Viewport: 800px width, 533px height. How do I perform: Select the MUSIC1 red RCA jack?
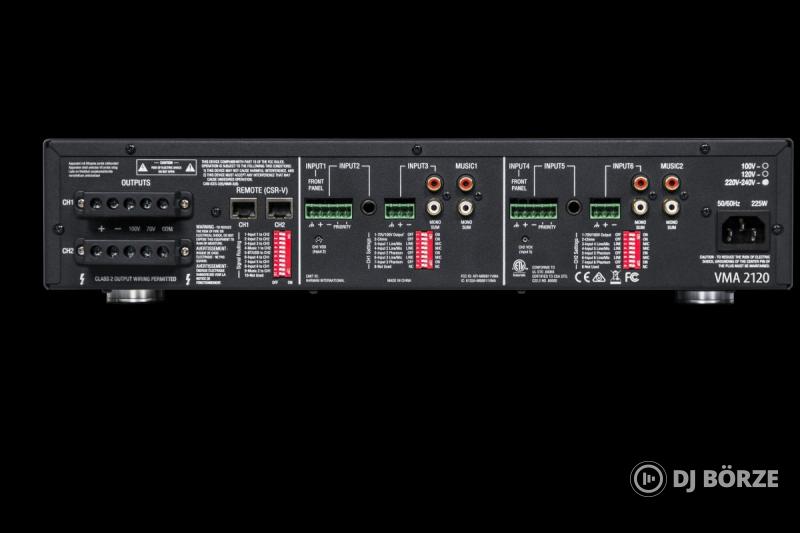point(465,182)
